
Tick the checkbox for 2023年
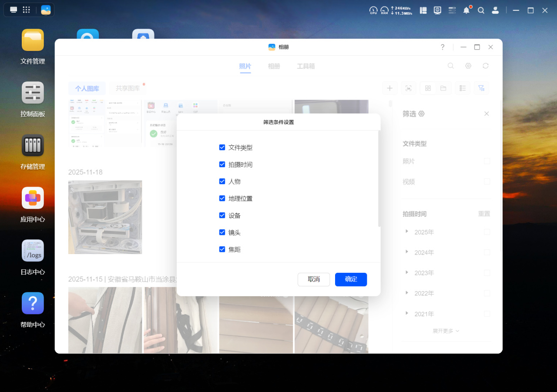tap(487, 273)
